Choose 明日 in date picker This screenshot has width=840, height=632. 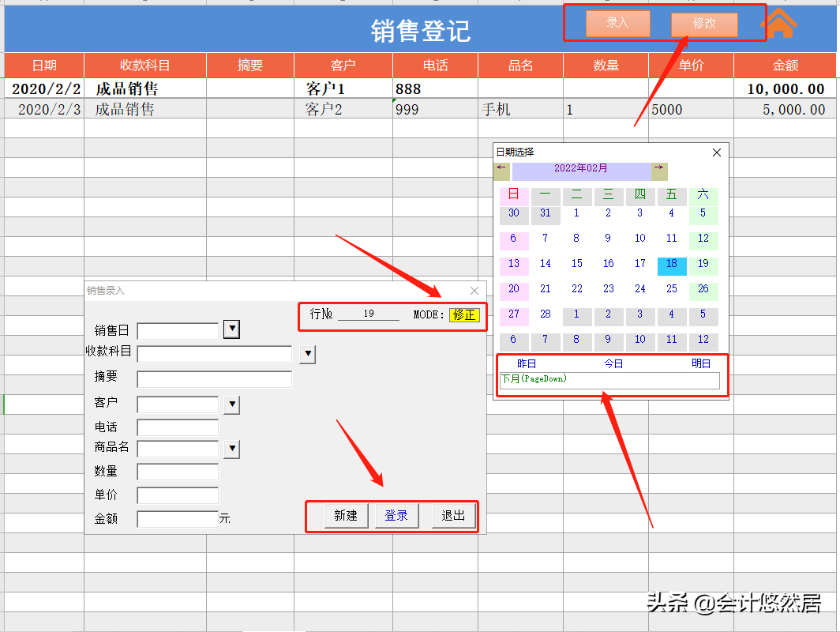pyautogui.click(x=701, y=364)
